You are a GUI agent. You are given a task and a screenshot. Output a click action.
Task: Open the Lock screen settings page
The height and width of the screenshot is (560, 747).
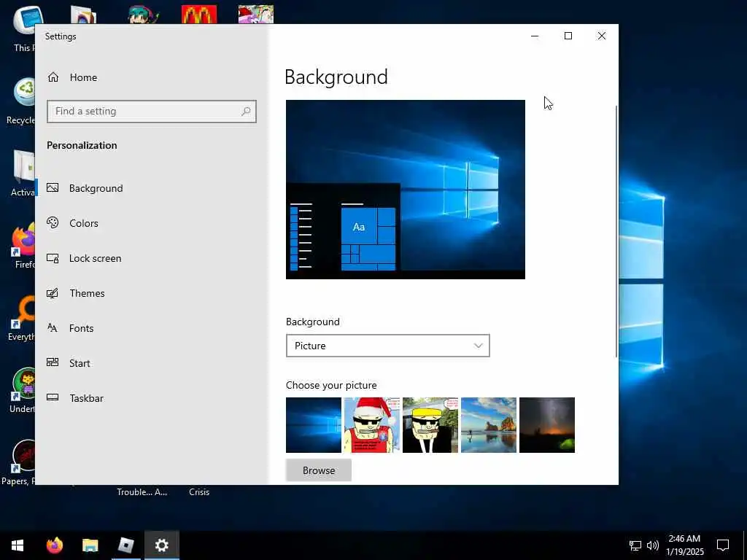[x=96, y=258]
